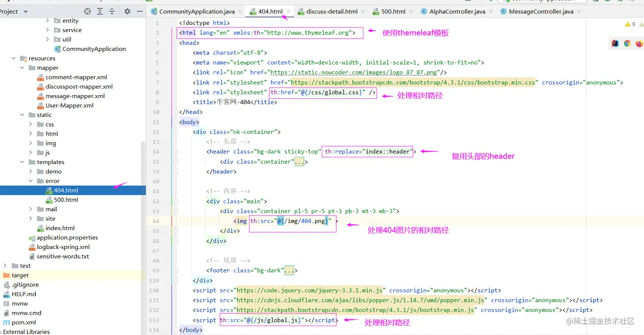Expand the demo folder
The height and width of the screenshot is (335, 644).
click(x=31, y=171)
